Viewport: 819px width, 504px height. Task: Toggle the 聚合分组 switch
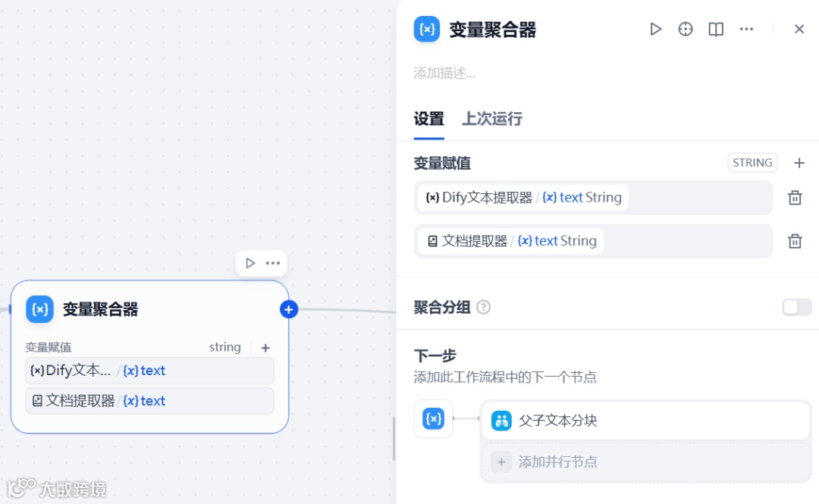796,307
